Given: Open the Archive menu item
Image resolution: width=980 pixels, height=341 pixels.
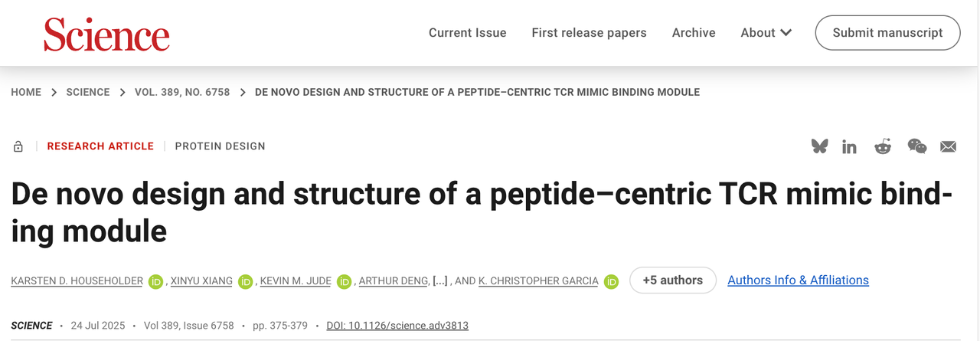Looking at the screenshot, I should coord(694,33).
